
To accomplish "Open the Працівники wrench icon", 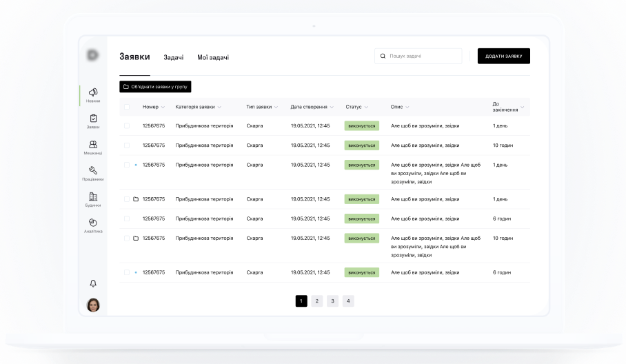I will click(x=93, y=170).
